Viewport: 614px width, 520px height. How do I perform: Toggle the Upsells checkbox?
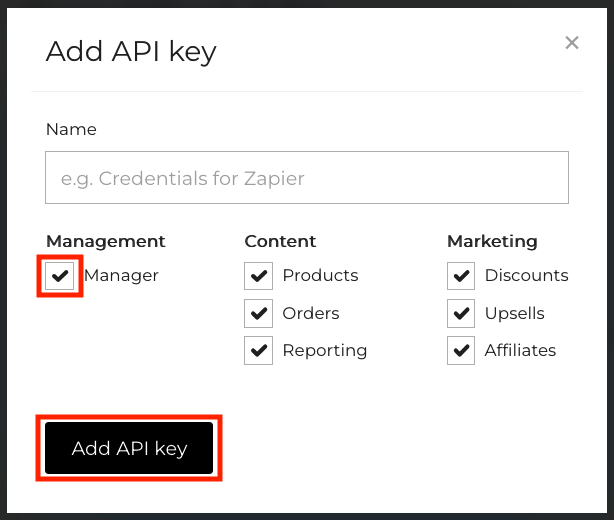[x=461, y=313]
